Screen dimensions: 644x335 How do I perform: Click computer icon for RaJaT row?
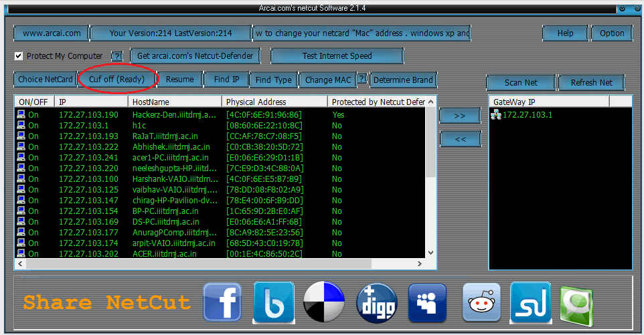tap(21, 136)
